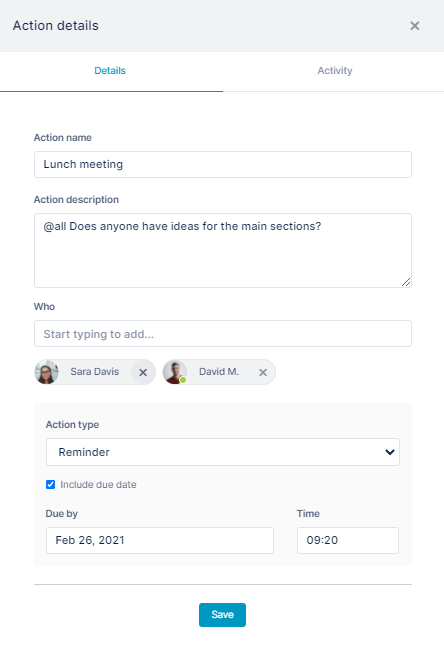Open the 09:20 time selector

click(348, 540)
